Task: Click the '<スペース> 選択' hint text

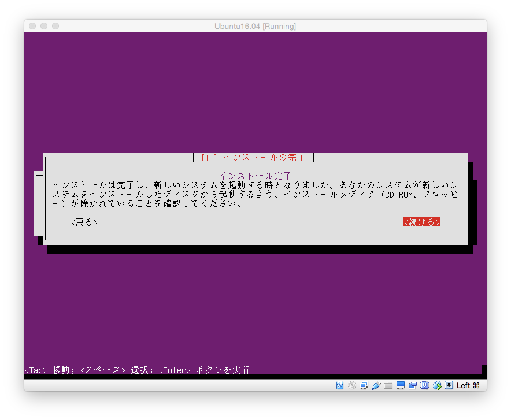Action: (x=115, y=370)
